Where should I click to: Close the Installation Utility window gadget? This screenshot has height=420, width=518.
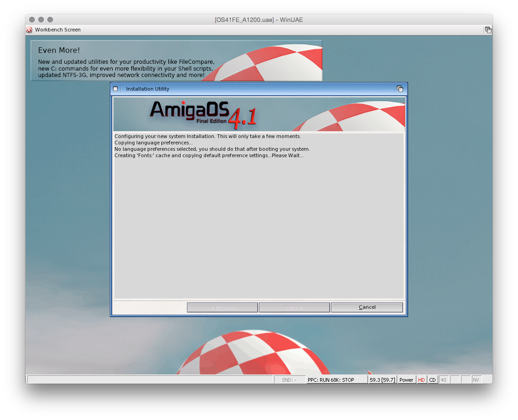(115, 89)
